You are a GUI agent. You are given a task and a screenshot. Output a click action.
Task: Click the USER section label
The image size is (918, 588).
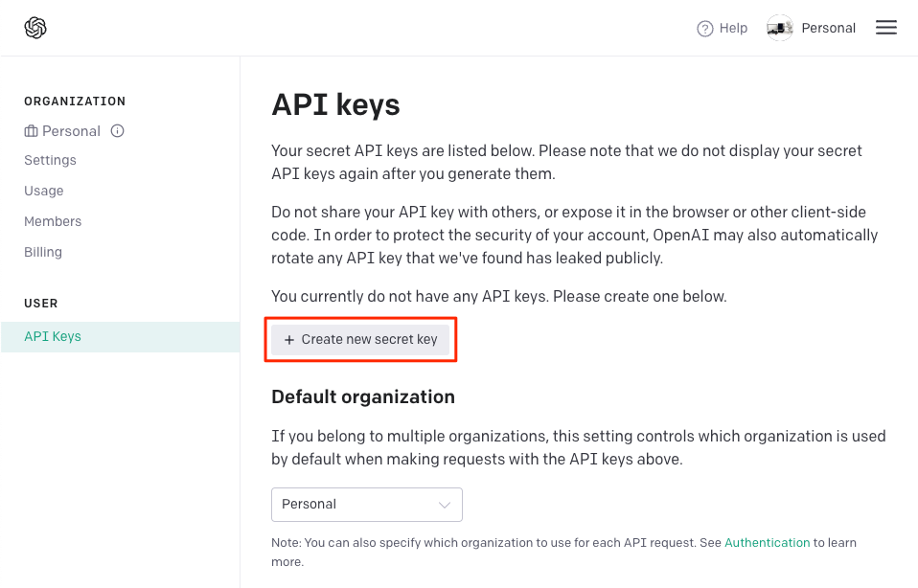41,303
